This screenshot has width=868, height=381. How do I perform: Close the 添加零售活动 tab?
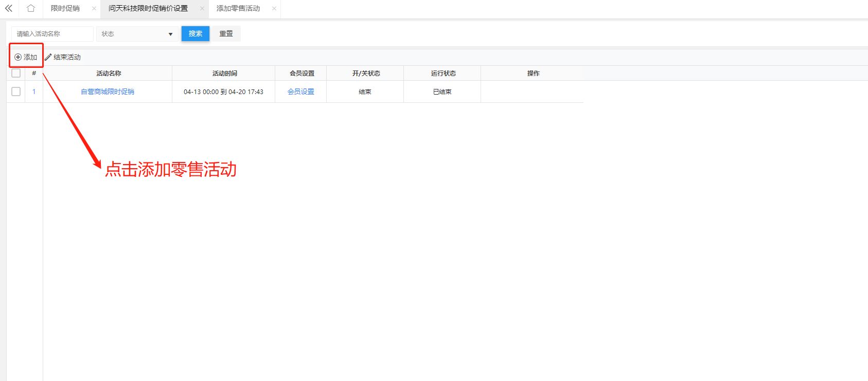point(274,8)
